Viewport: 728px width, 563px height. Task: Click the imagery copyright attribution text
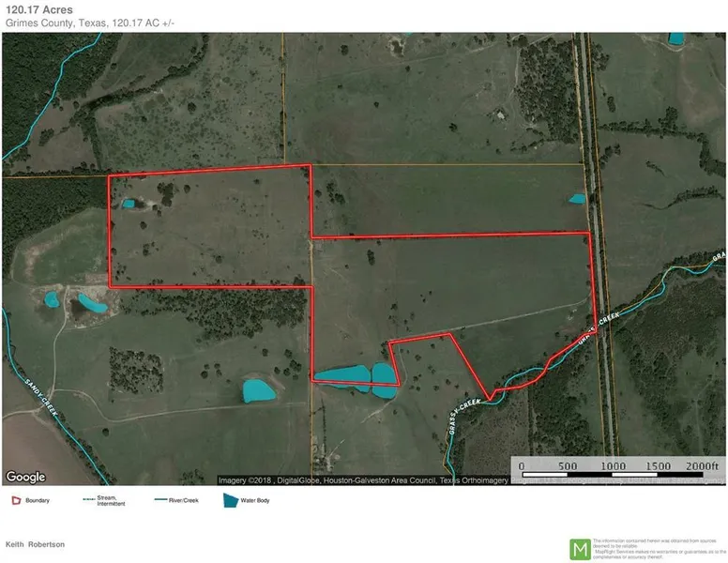(x=366, y=479)
